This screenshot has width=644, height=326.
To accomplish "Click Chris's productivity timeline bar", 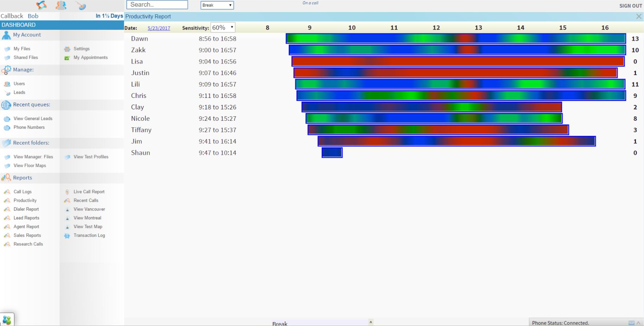I will pyautogui.click(x=461, y=95).
